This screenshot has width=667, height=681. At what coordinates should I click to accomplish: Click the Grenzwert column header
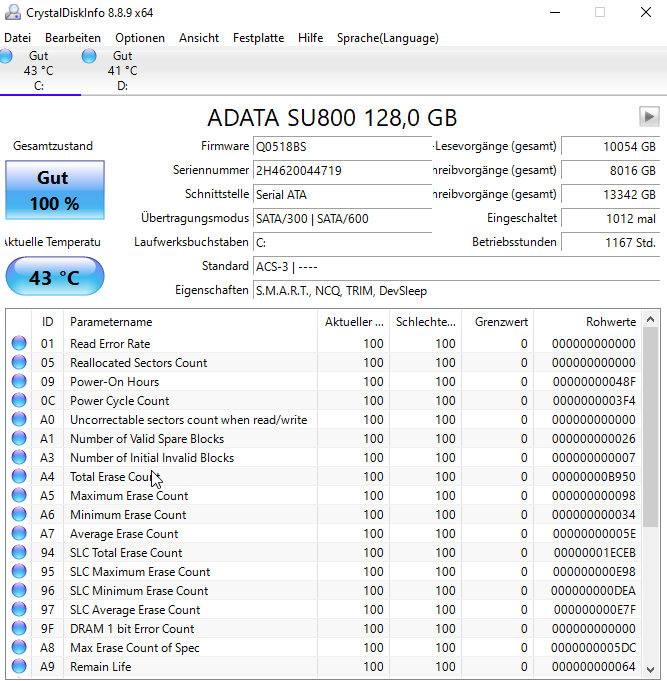[x=498, y=322]
